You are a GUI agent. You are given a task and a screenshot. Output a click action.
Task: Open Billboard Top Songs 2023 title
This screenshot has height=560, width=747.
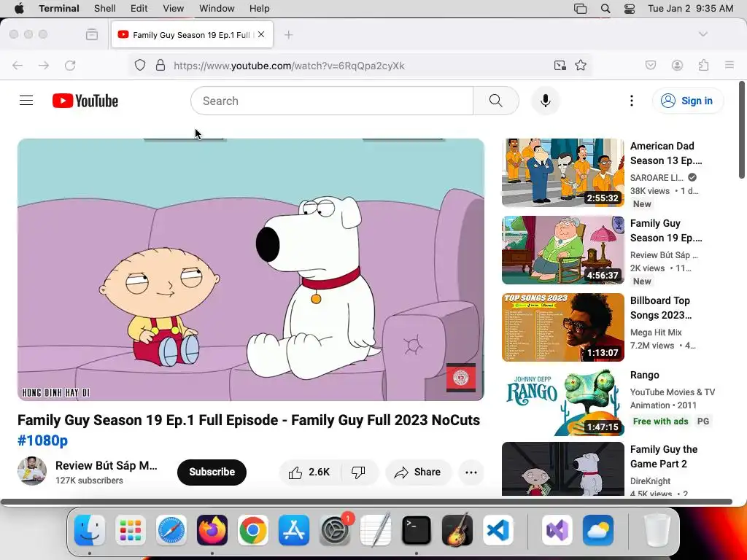661,308
